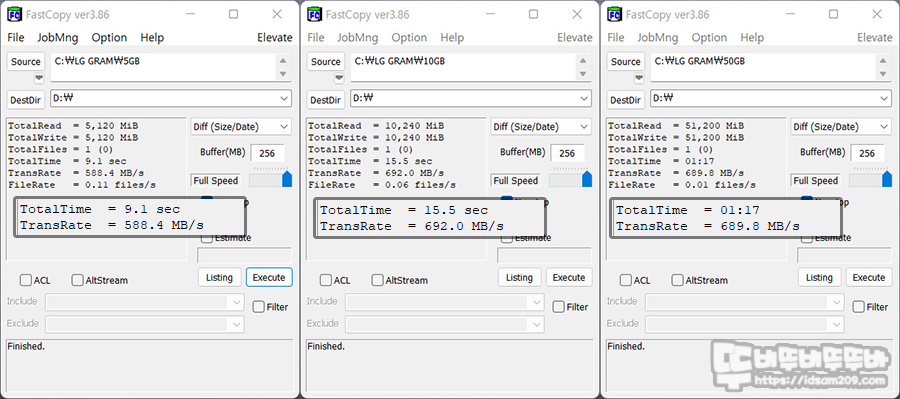Click Elevate in 5GB window menu bar
Viewport: 900px width, 399px height.
274,37
